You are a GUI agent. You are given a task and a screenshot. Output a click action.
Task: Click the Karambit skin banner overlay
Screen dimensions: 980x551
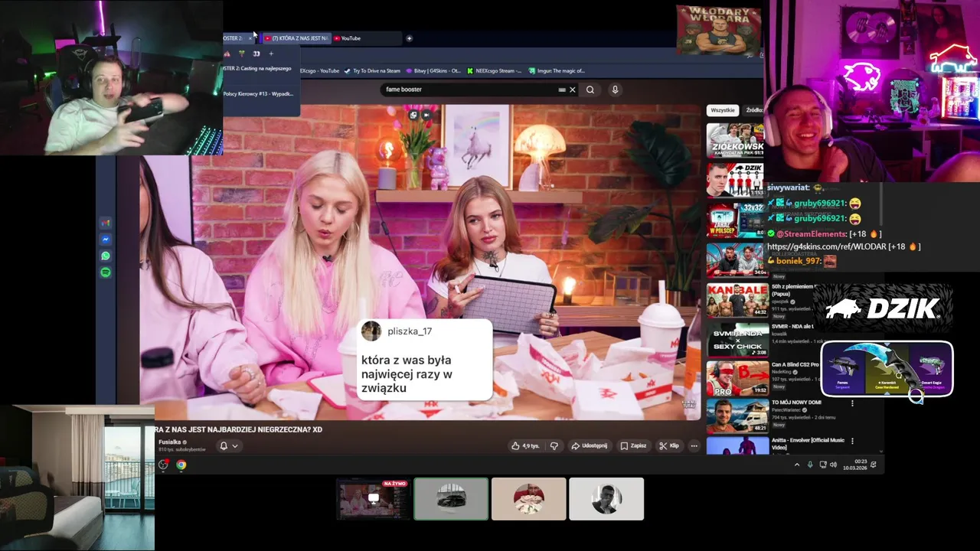click(887, 369)
